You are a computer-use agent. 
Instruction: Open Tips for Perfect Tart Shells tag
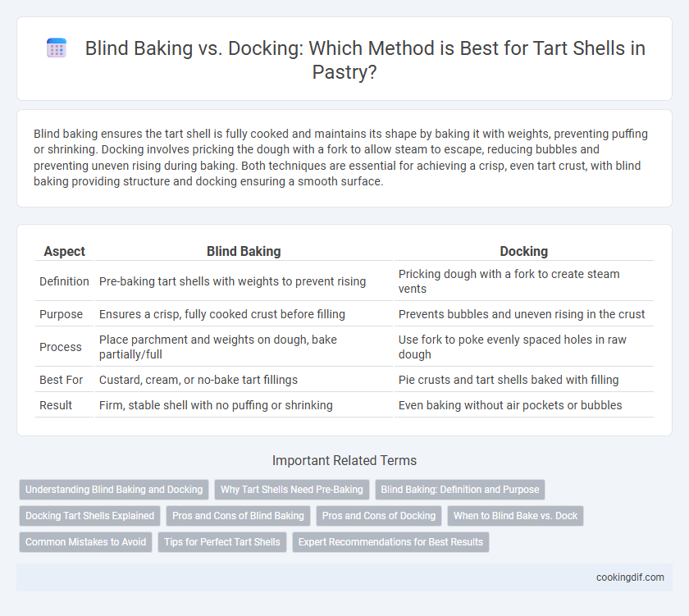(222, 542)
